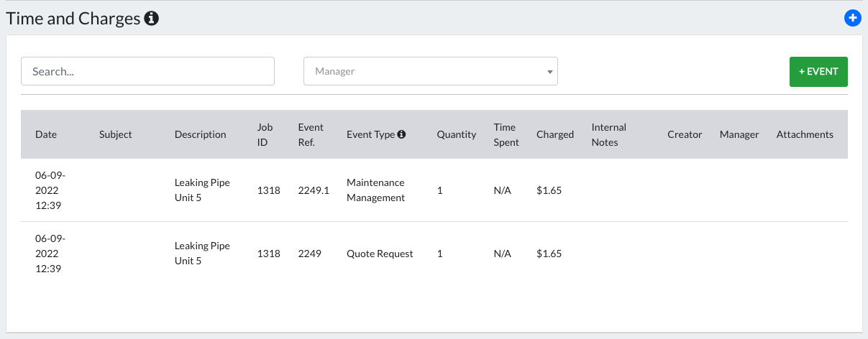Focus the Search input field
This screenshot has height=339, width=868.
point(147,71)
